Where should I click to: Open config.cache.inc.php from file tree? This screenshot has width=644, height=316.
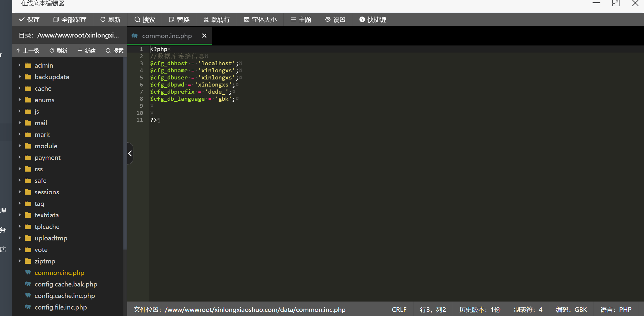65,296
